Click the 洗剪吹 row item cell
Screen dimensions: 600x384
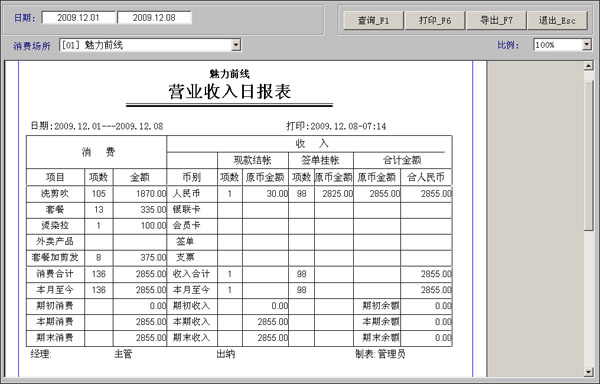[55, 194]
